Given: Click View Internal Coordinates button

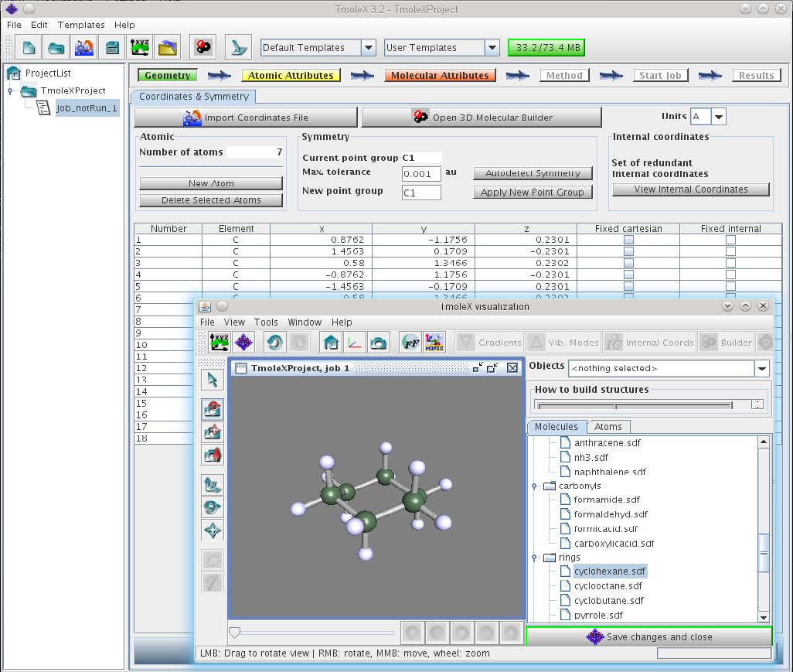Looking at the screenshot, I should pyautogui.click(x=691, y=189).
